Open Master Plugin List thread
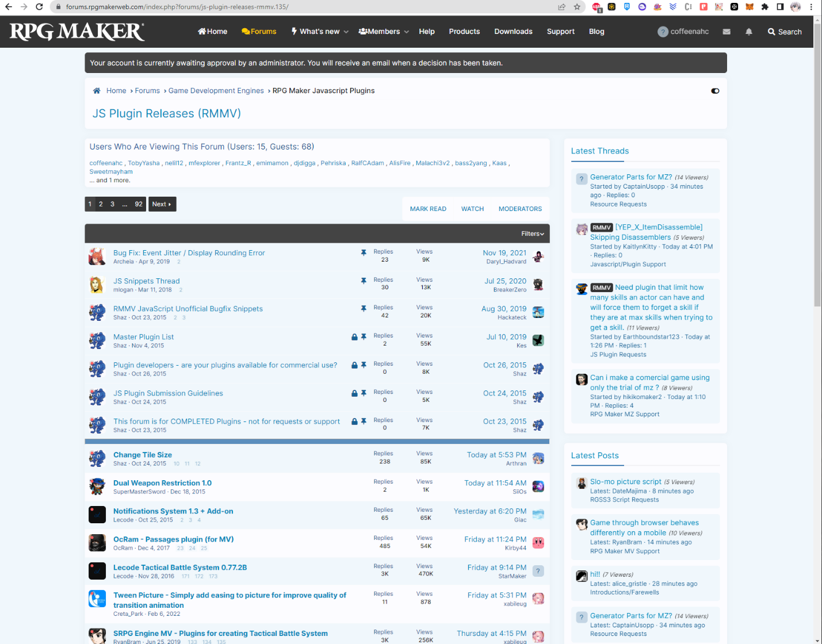Viewport: 822px width, 644px height. tap(143, 337)
